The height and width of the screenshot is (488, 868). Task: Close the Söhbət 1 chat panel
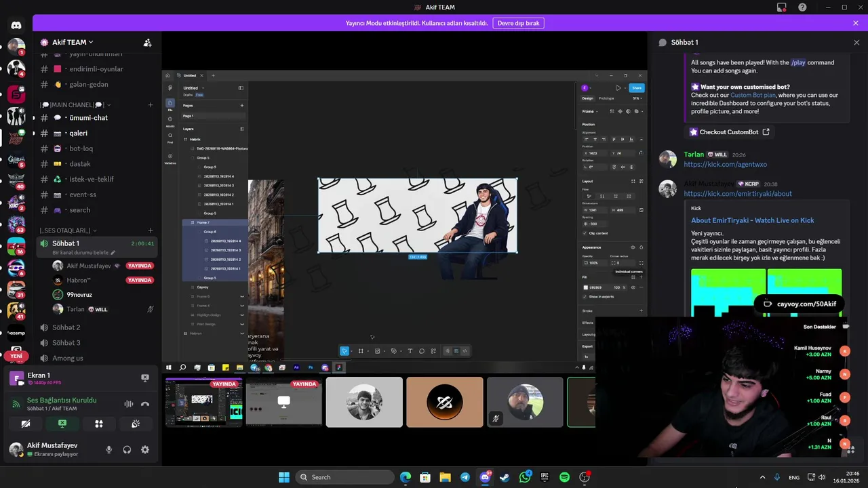click(x=856, y=42)
